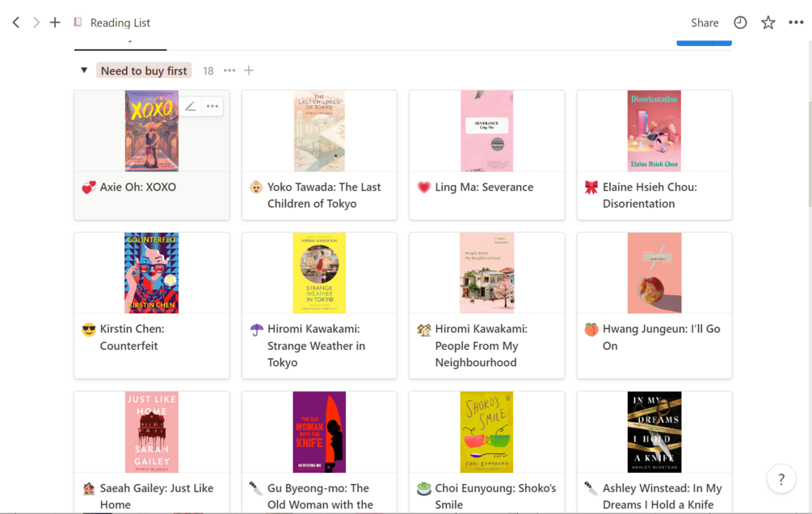Viewport: 812px width, 514px height.
Task: Click the Reading List page icon
Action: click(x=78, y=22)
